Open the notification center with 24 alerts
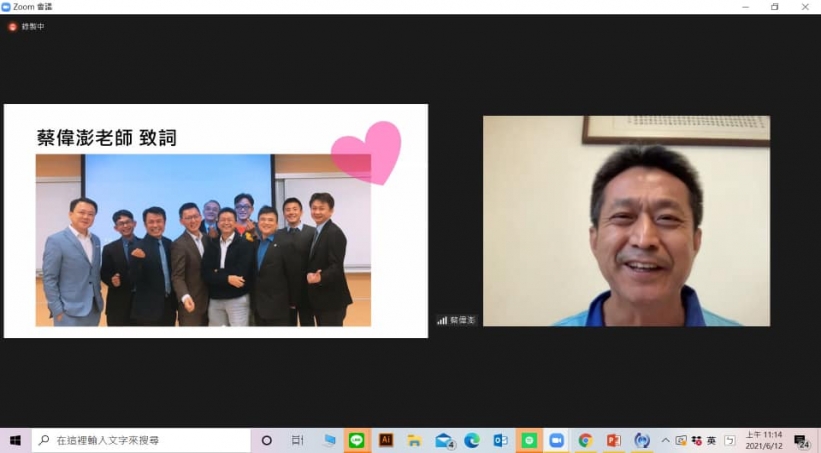 [x=802, y=440]
